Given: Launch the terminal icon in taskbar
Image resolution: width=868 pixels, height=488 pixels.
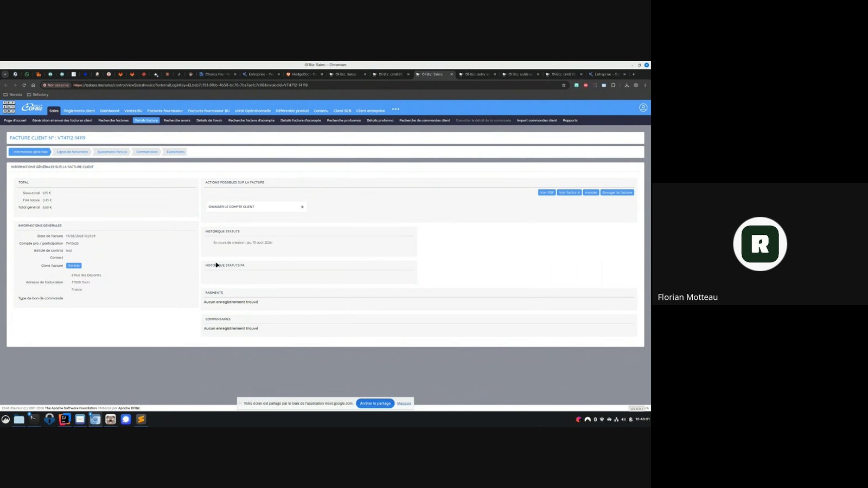Looking at the screenshot, I should point(34,419).
